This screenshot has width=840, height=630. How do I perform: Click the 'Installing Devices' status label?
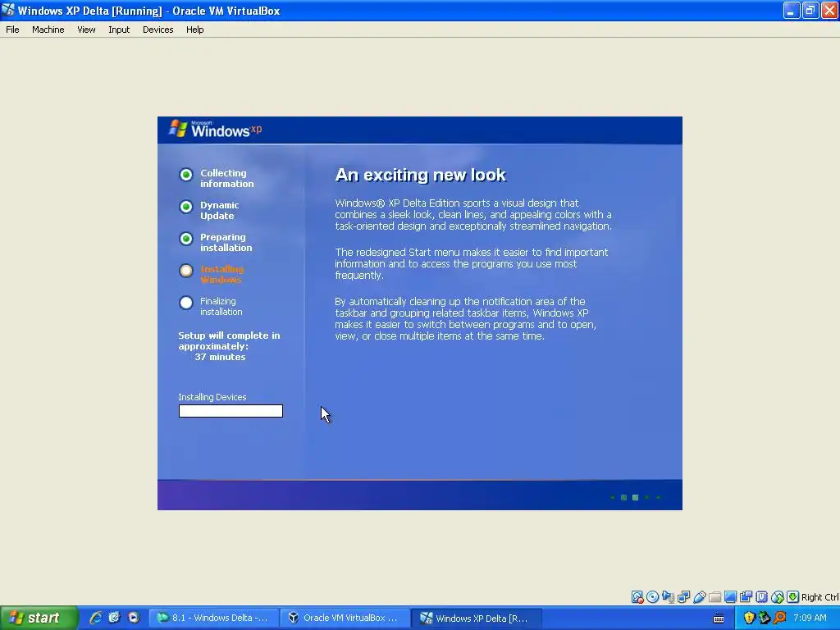click(x=212, y=397)
